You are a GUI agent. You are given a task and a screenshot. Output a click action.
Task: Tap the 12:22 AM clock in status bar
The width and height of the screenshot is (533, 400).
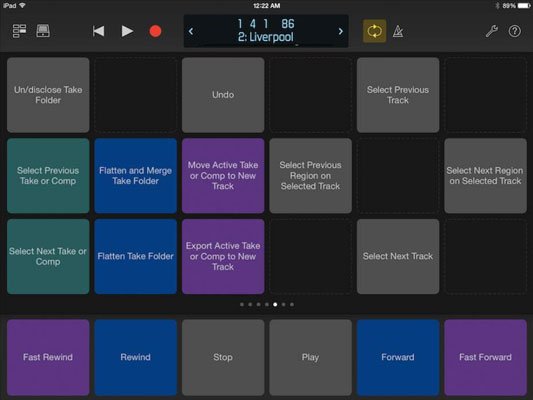(266, 5)
